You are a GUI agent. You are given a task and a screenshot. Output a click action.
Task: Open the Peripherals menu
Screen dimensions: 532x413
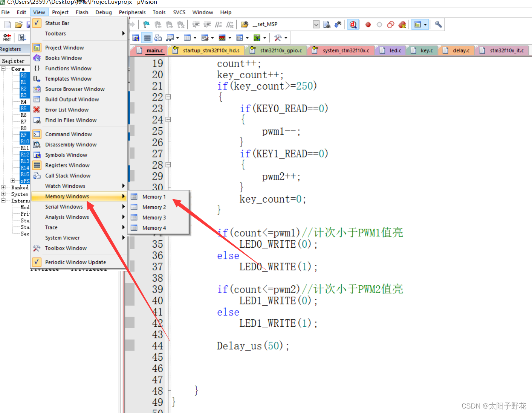coord(132,12)
